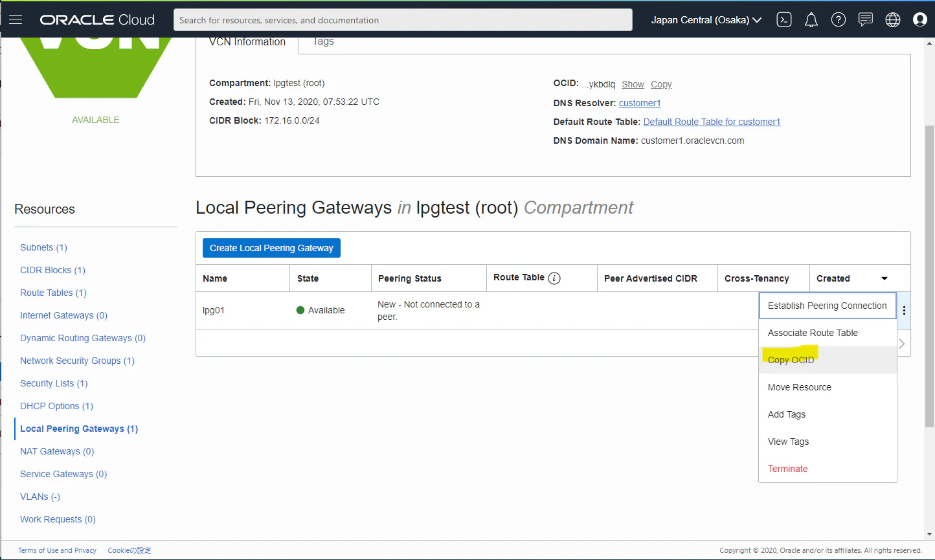Click the Cross-Tenancy column header
Image resolution: width=935 pixels, height=560 pixels.
pos(757,278)
